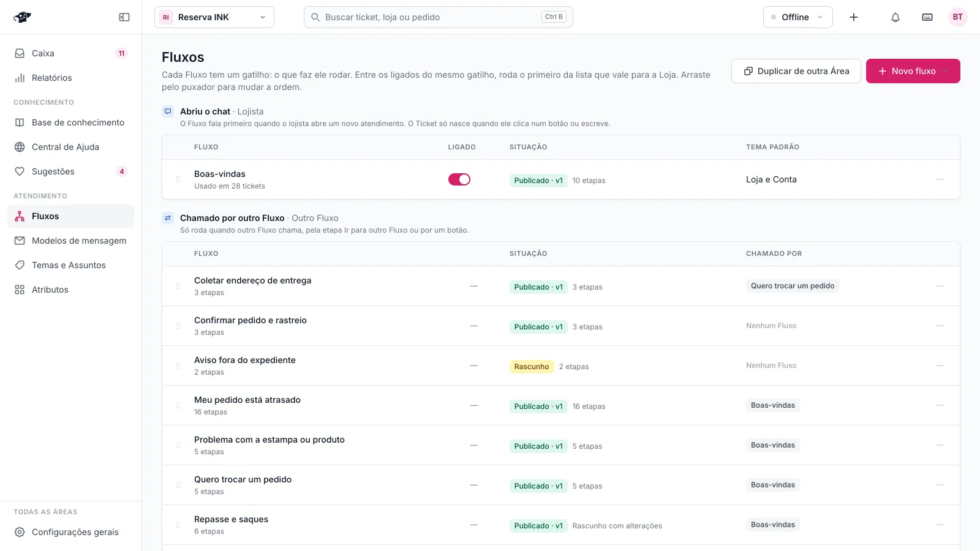Open more options for Aviso fora do expediente
Screen dimensions: 980x551
pos(940,365)
